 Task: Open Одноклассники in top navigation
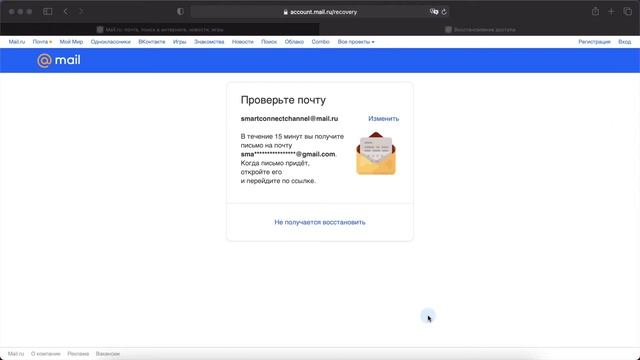pos(111,42)
